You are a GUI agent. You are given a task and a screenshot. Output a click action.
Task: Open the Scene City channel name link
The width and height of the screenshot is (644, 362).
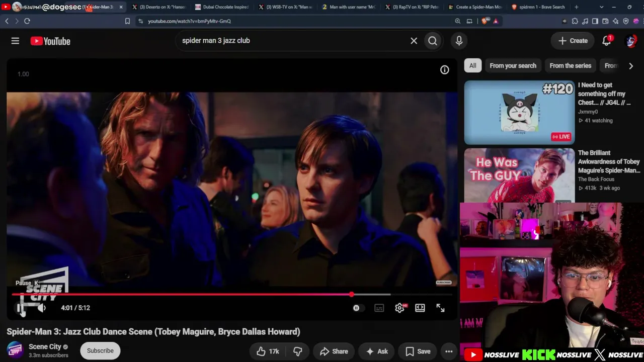(x=45, y=346)
